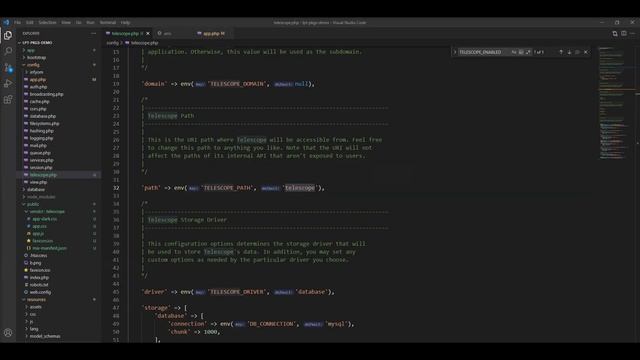Open the Run menu

point(90,22)
